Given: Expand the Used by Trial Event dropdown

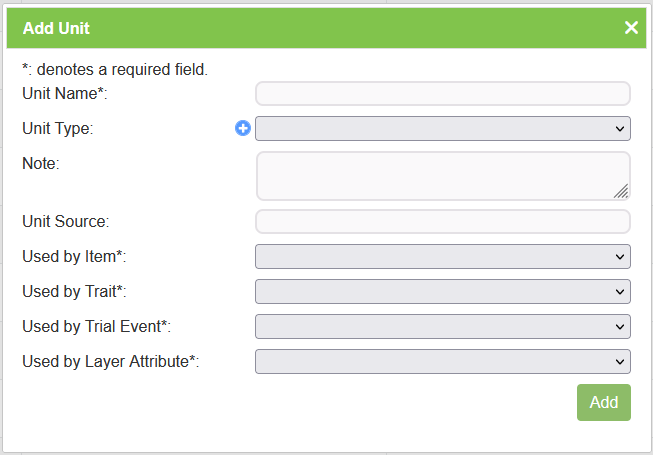Looking at the screenshot, I should (443, 327).
